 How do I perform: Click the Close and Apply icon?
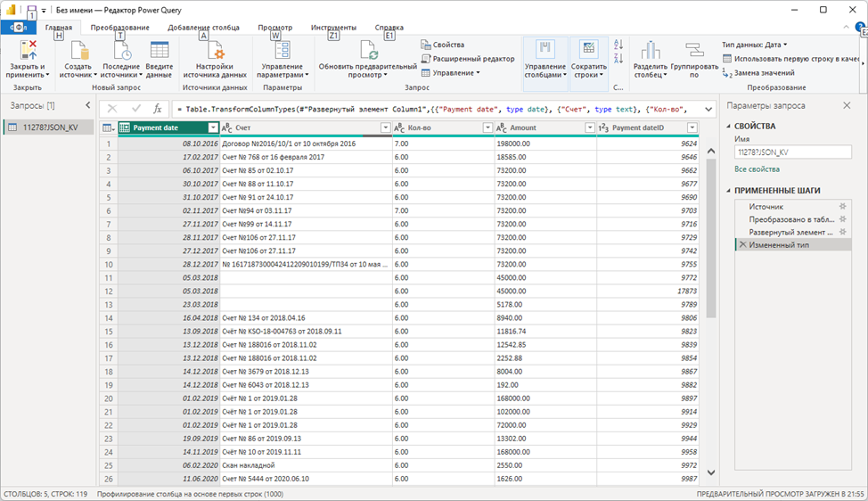coord(28,50)
